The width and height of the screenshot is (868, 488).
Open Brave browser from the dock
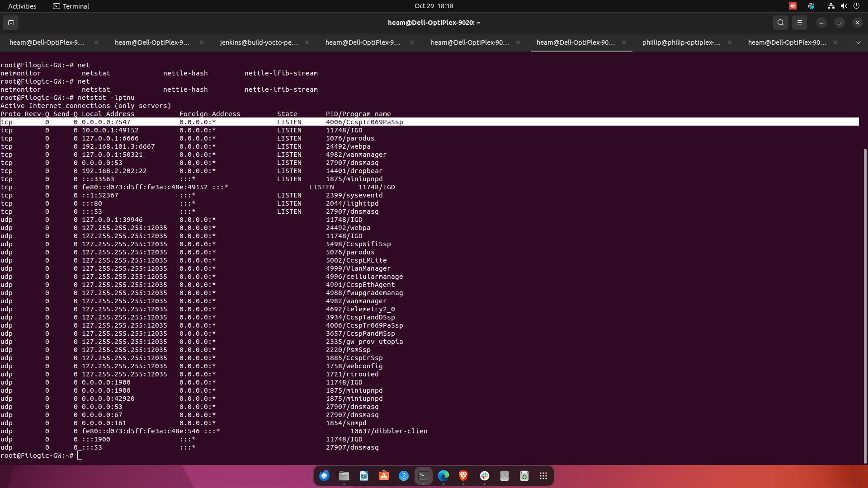point(463,476)
